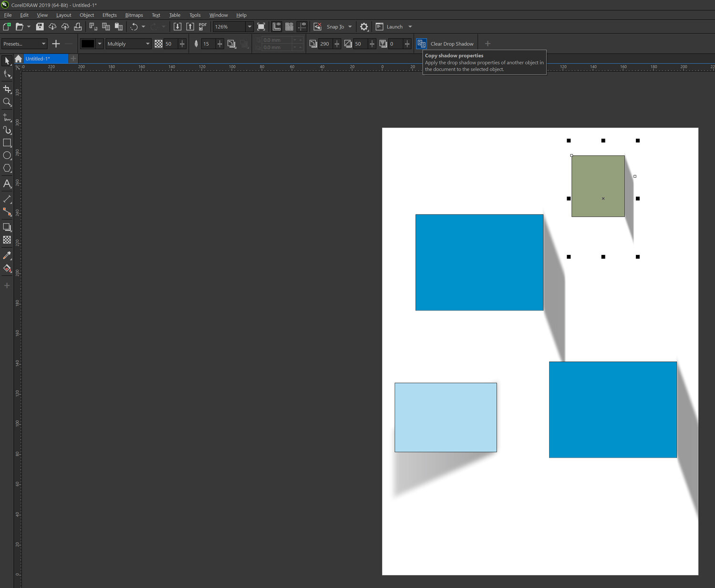Select the Crop tool
The height and width of the screenshot is (588, 715).
[x=7, y=89]
